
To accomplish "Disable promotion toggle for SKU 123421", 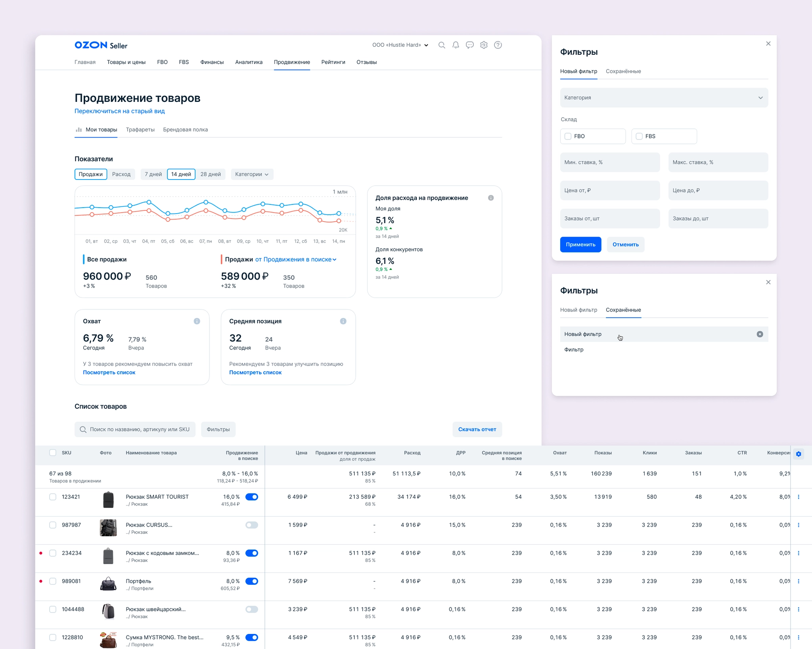I will click(252, 497).
